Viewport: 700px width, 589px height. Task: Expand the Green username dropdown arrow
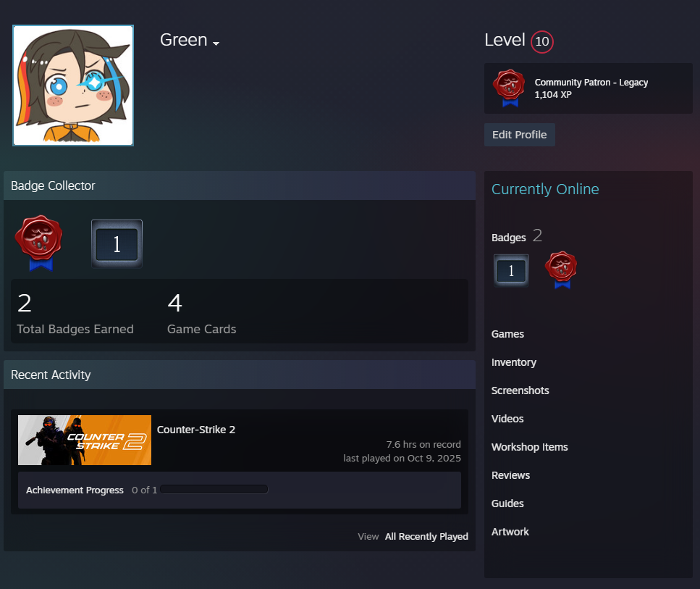point(216,43)
